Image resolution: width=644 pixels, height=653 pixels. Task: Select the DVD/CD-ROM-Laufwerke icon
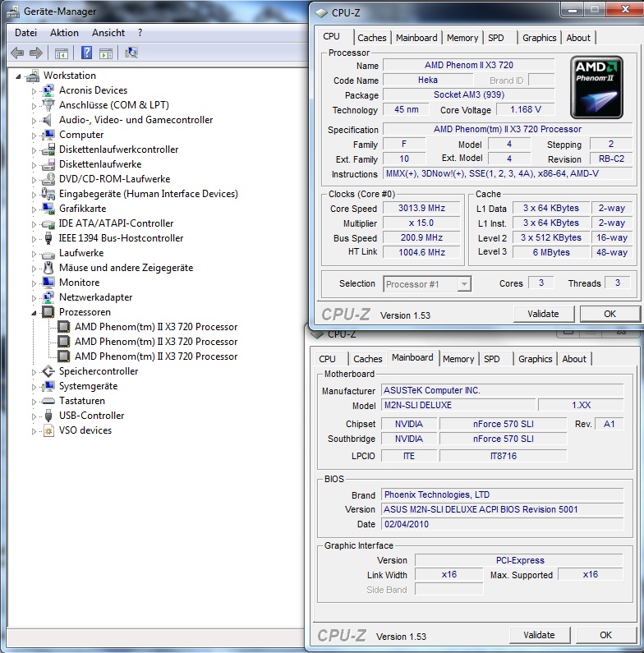coord(48,179)
